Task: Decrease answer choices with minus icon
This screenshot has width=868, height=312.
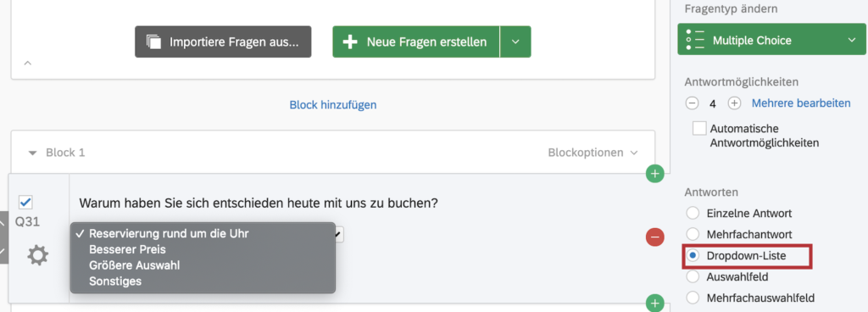Action: (x=692, y=103)
